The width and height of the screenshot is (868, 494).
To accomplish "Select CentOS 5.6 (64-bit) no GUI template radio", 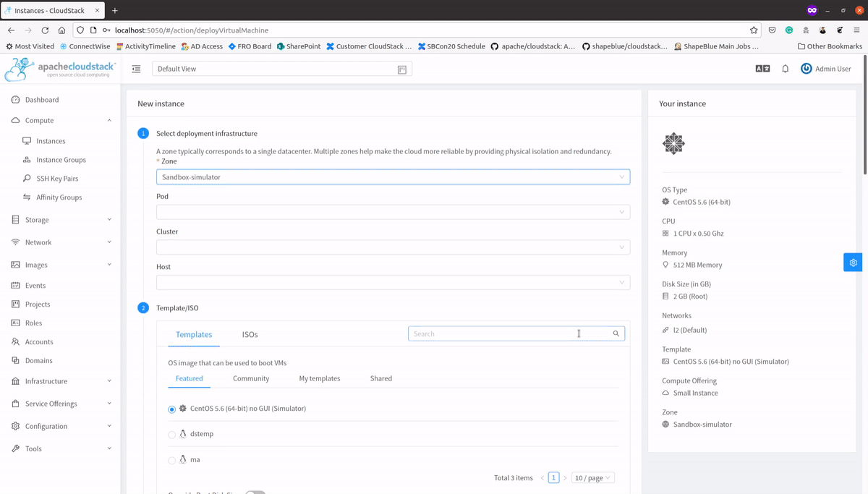I will click(x=171, y=409).
